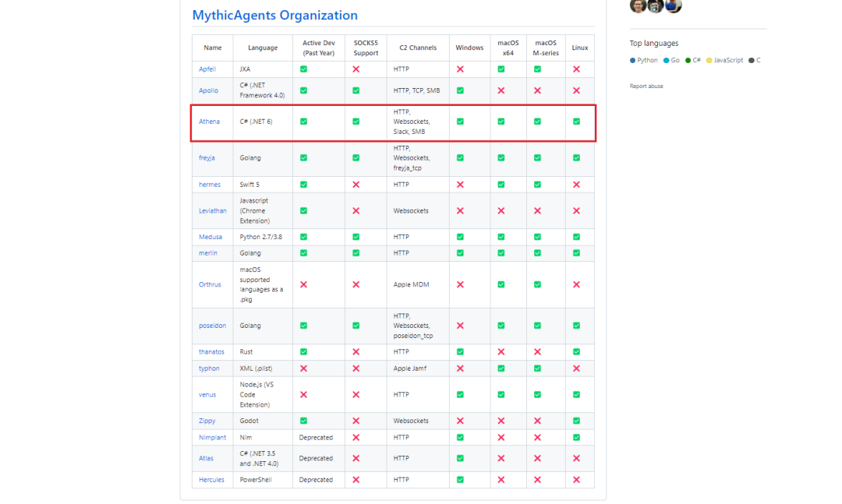
Task: Open the merlin agent link
Action: (x=208, y=253)
